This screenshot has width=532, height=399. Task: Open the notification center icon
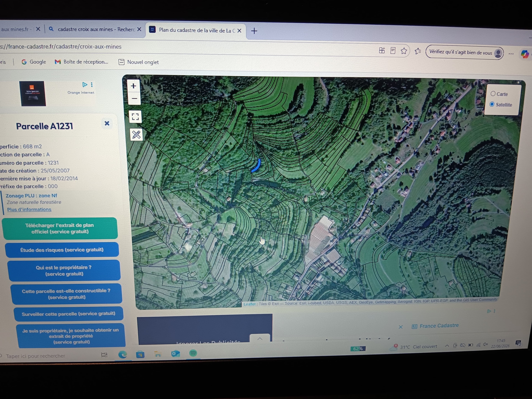click(x=519, y=343)
